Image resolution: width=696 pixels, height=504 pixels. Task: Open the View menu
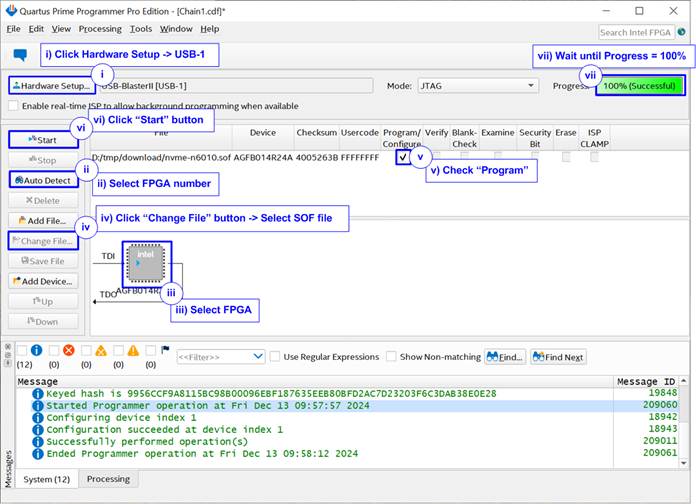click(x=61, y=29)
